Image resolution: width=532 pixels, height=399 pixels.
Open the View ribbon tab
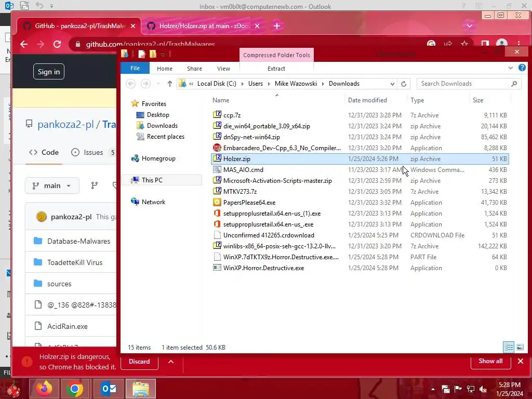point(223,69)
